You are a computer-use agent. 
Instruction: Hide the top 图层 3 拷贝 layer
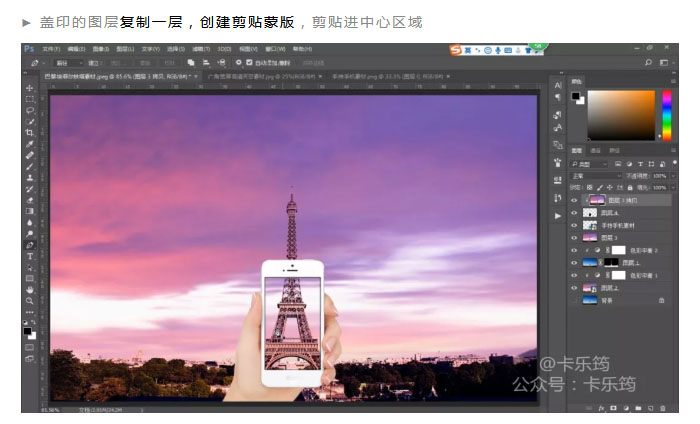click(574, 200)
